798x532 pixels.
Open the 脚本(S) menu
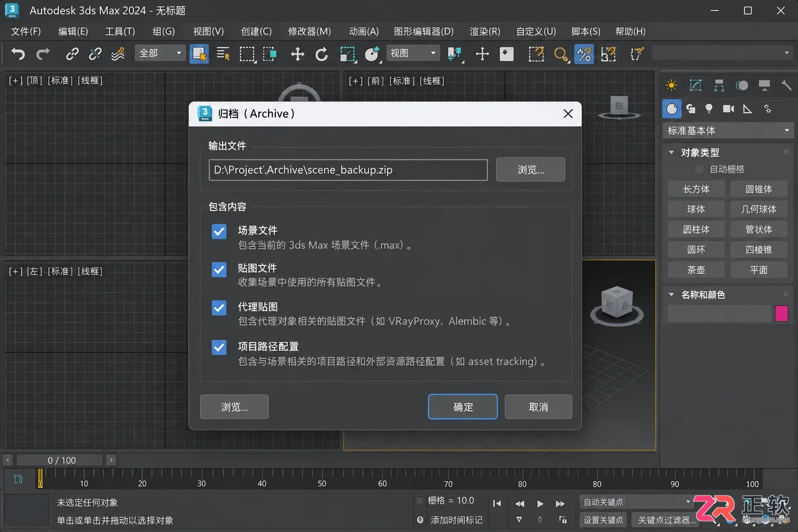[586, 32]
